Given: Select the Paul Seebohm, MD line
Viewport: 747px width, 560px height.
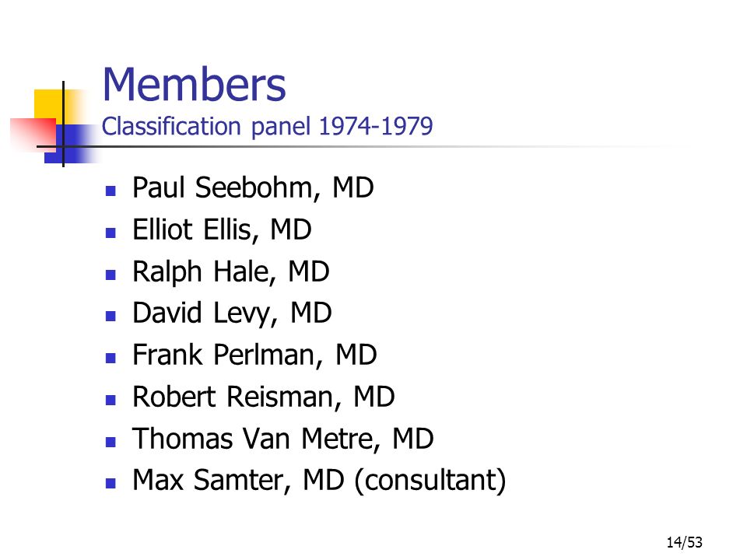Looking at the screenshot, I should [x=253, y=187].
